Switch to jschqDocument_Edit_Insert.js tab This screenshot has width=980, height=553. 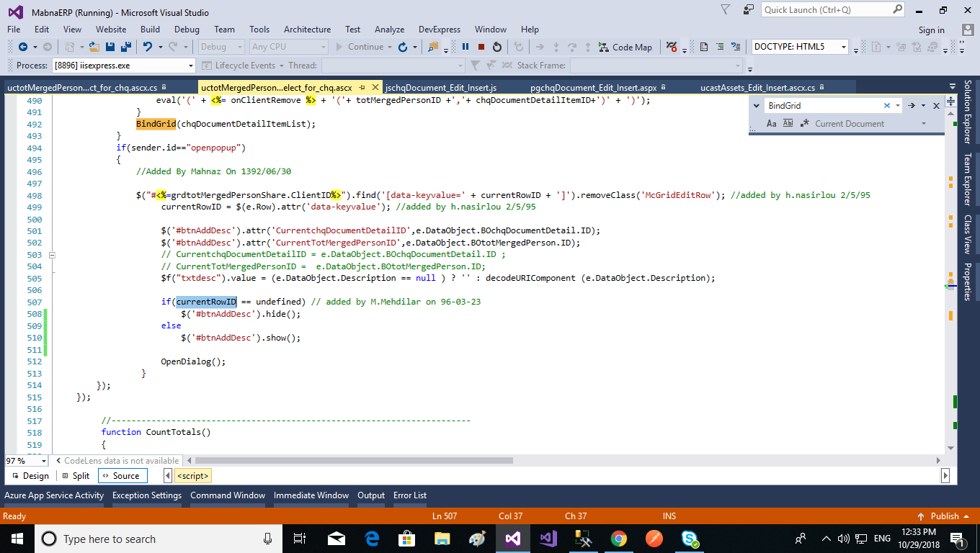point(441,87)
